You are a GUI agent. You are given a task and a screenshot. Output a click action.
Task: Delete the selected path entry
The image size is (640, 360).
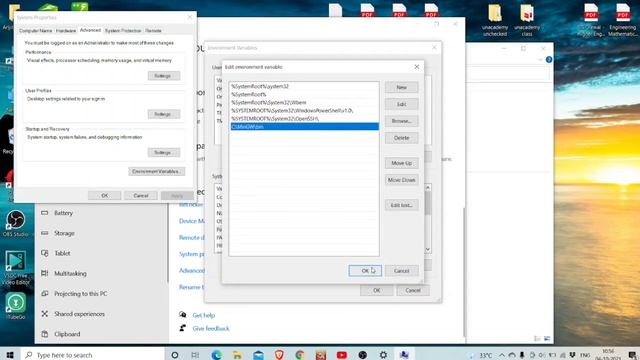(x=401, y=138)
